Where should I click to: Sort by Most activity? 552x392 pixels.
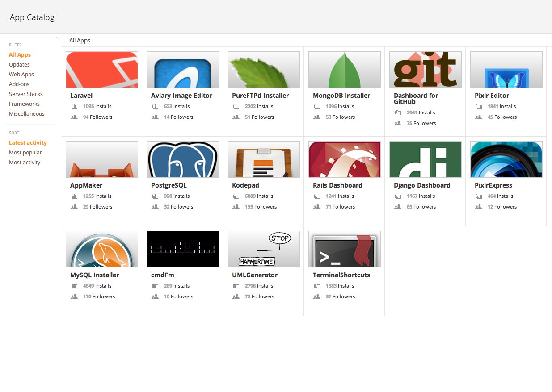25,163
